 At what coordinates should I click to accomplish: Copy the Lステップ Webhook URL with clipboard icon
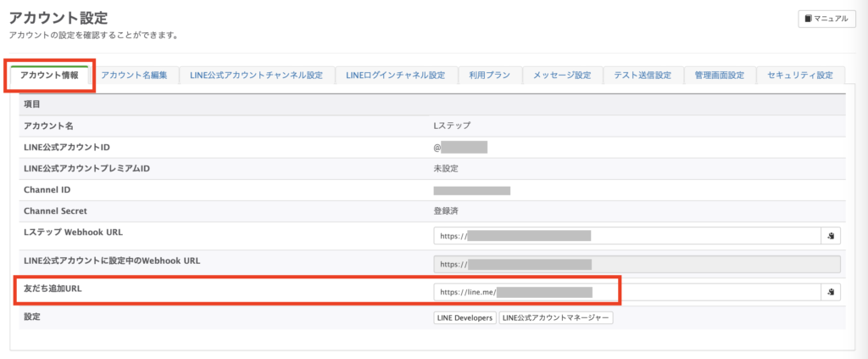(832, 236)
